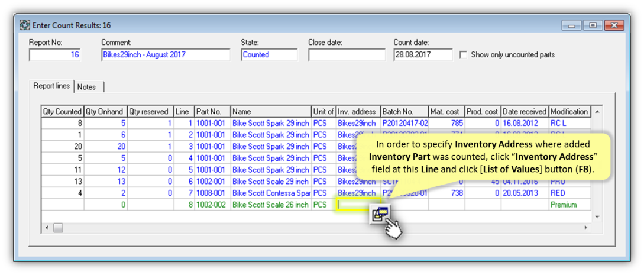Click Bike Scott Contessa Spar name cell
Screen dimensions: 644x275
click(x=271, y=193)
